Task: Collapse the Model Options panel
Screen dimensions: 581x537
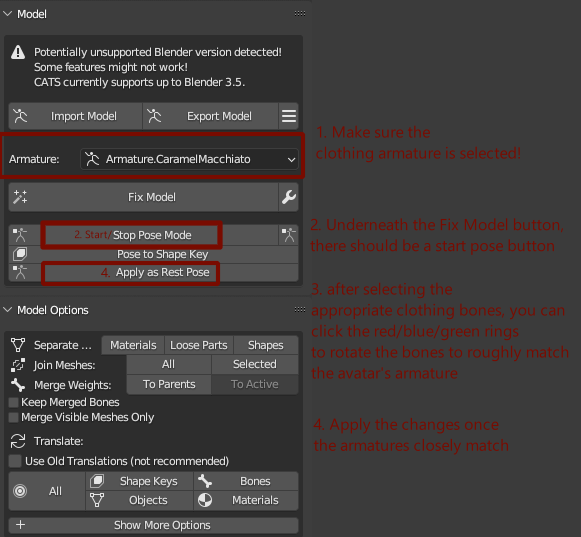Action: 7,310
